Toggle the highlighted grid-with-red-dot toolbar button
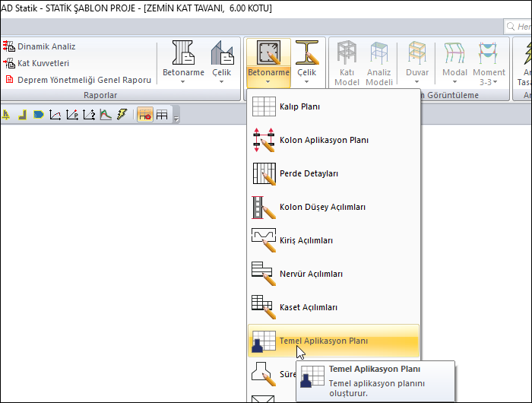 pyautogui.click(x=144, y=115)
